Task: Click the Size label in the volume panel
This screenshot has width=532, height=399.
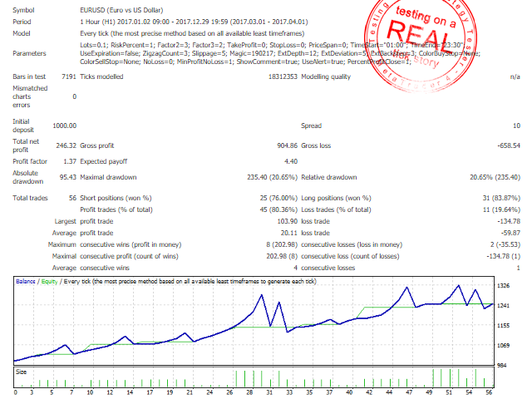Action: (x=22, y=372)
